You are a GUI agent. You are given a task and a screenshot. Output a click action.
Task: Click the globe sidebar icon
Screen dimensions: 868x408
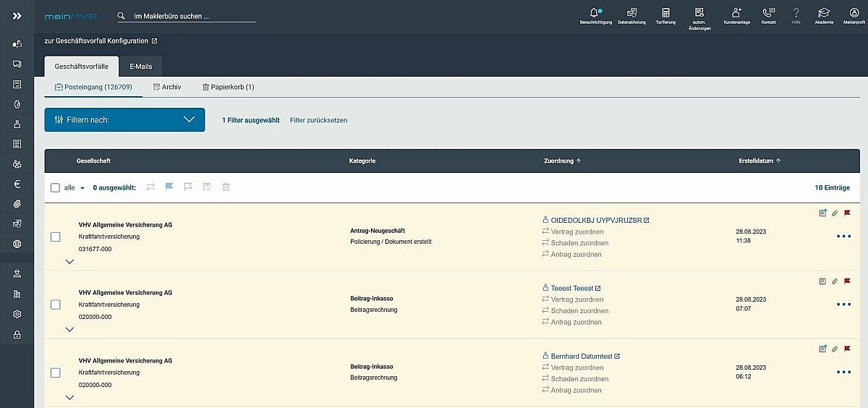(x=17, y=244)
